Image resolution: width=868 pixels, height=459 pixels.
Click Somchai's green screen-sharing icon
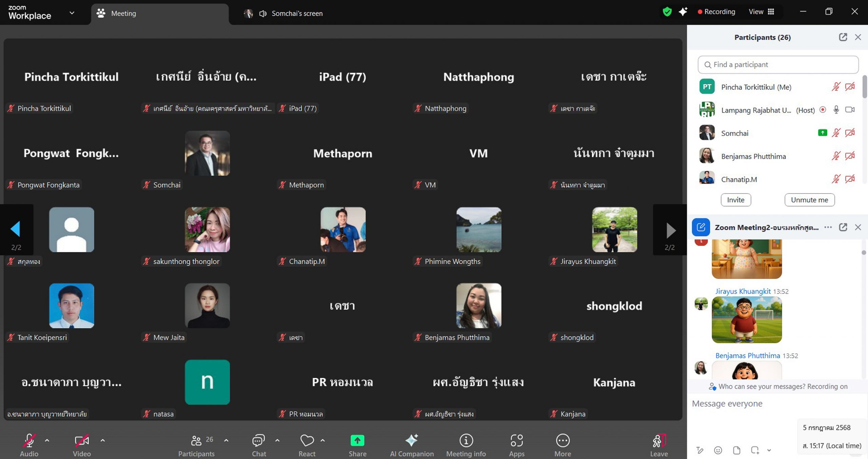pos(822,133)
